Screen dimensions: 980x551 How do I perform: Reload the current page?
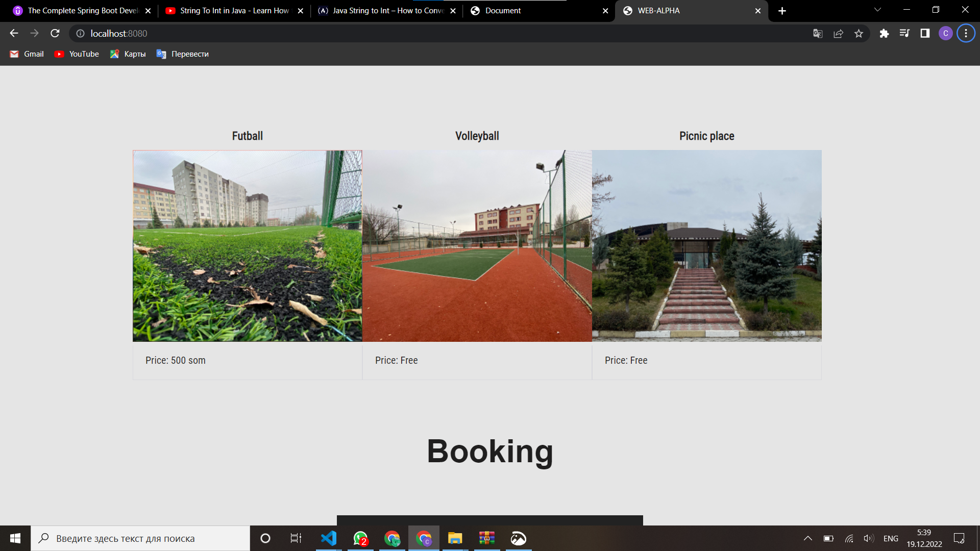point(55,33)
